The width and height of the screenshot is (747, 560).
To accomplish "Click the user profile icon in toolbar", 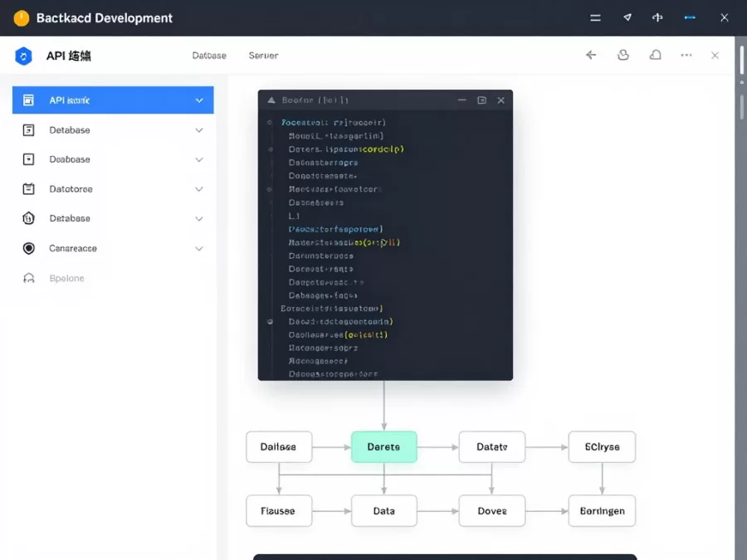I will (x=623, y=56).
